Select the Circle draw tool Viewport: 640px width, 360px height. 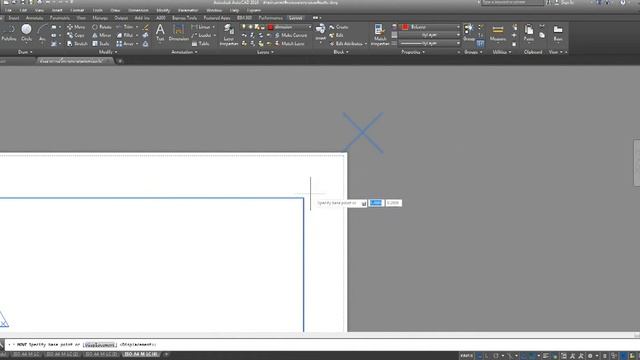coord(26,33)
